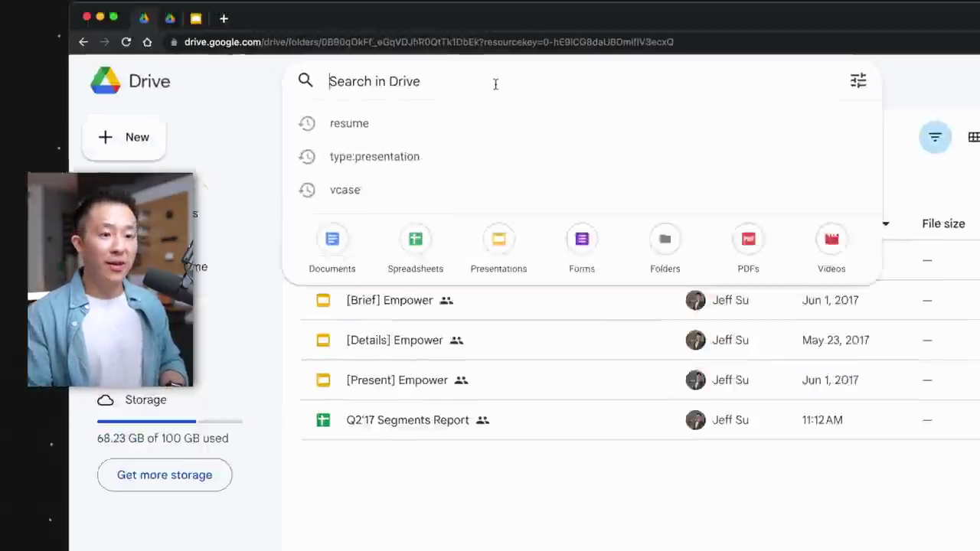This screenshot has width=980, height=551.
Task: Click history icon beside 'vcase'
Action: 307,190
